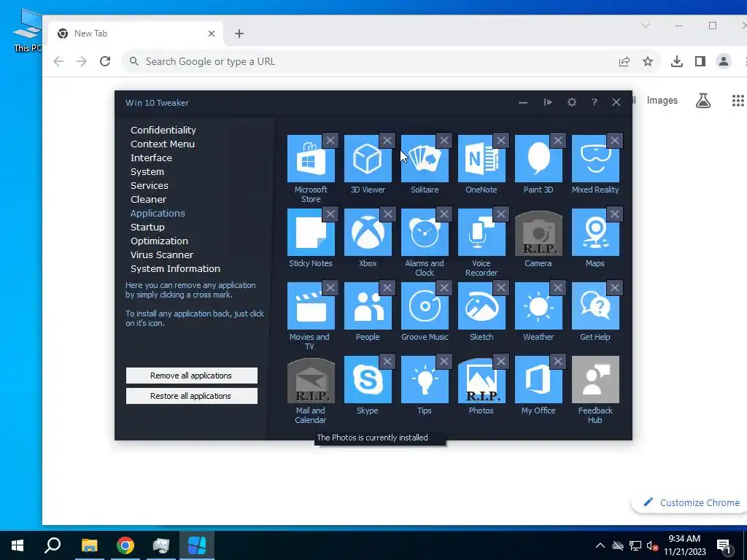Click Remove all applications button
This screenshot has height=560, width=747.
click(x=192, y=376)
